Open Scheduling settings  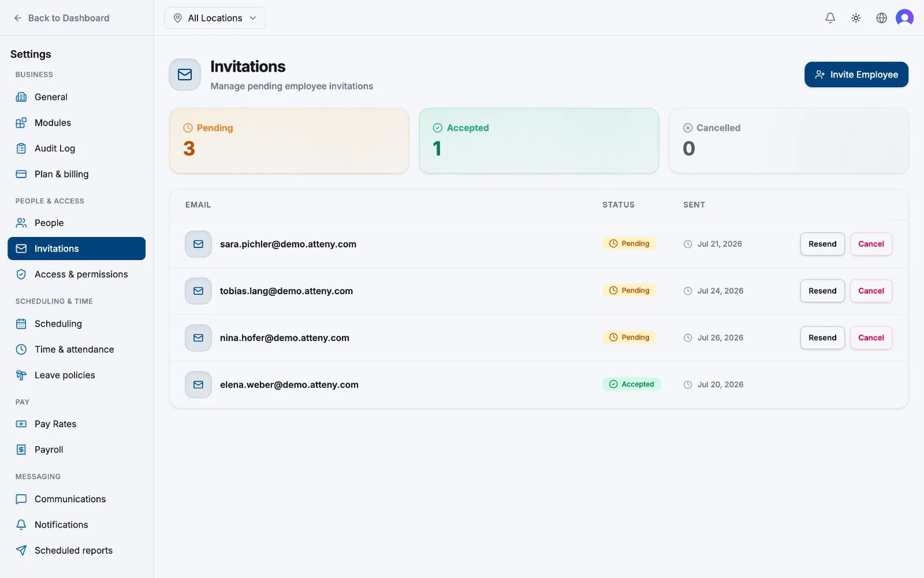tap(76, 324)
